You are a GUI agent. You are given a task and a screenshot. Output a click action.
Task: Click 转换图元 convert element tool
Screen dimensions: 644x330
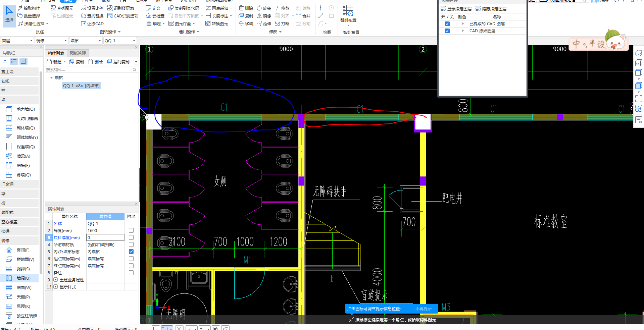(x=217, y=23)
